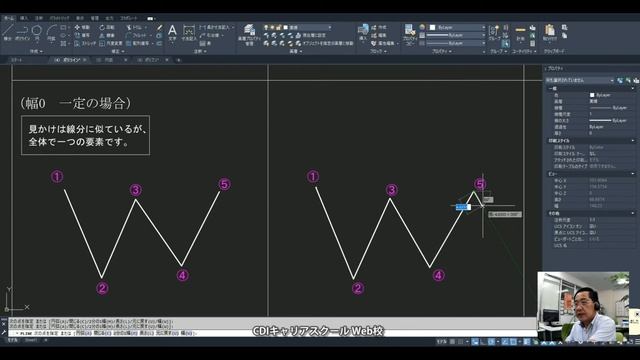Viewport: 640px width, 360px height.
Task: Expand the 注釈 (Annotation) panel title
Action: (200, 51)
